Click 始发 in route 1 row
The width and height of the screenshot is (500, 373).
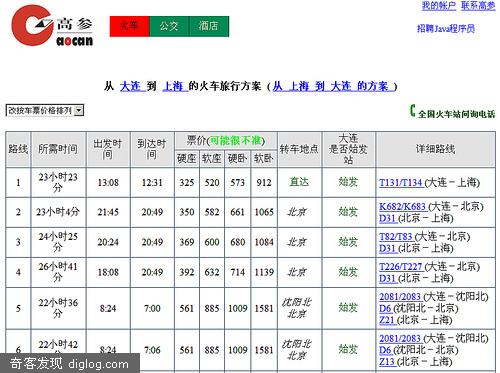pos(348,182)
